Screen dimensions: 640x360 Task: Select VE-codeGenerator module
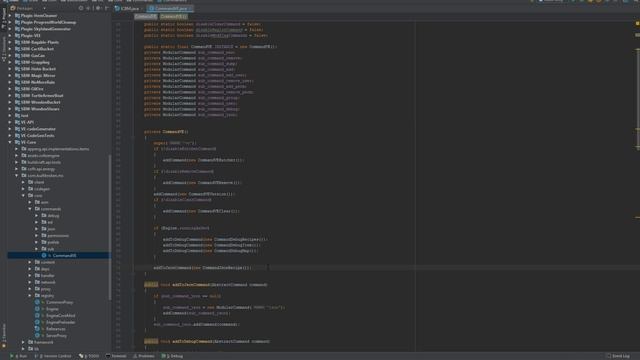38,129
